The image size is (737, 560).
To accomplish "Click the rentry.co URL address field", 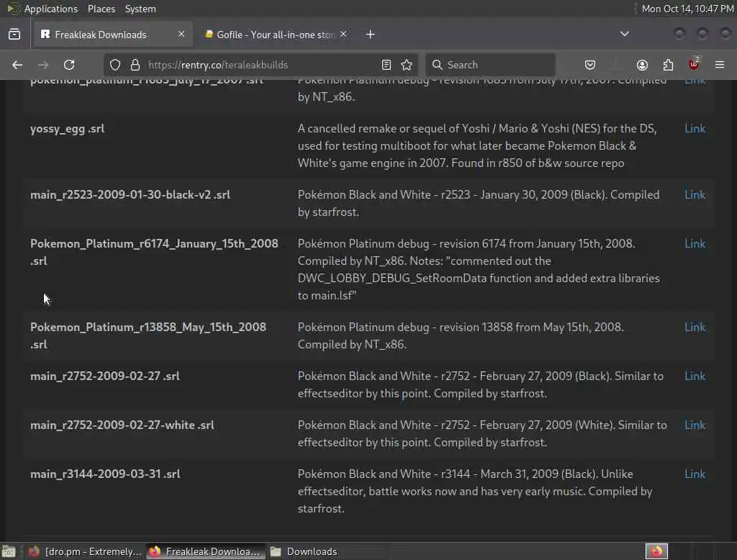I will pyautogui.click(x=261, y=65).
